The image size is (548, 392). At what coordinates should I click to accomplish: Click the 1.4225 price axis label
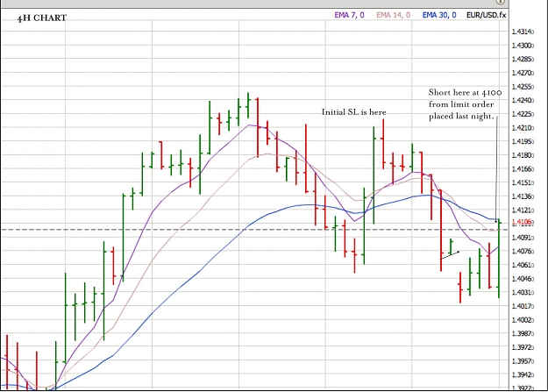[523, 114]
